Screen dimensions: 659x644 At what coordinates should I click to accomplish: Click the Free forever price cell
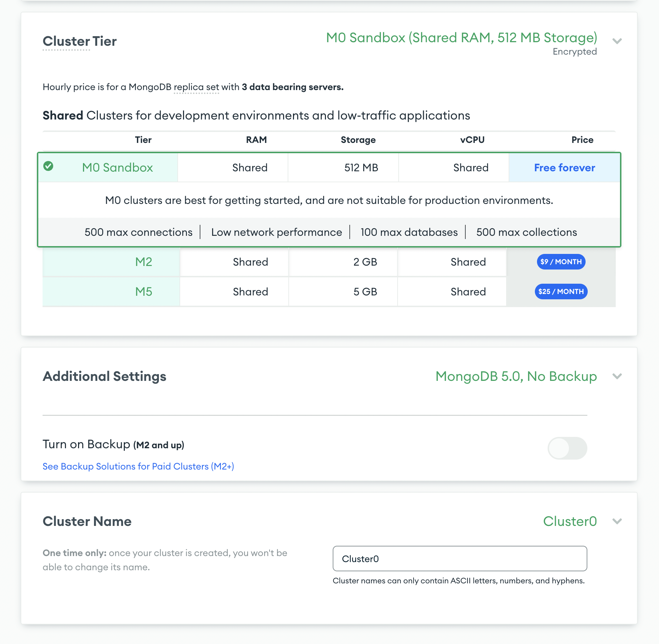[x=565, y=168]
